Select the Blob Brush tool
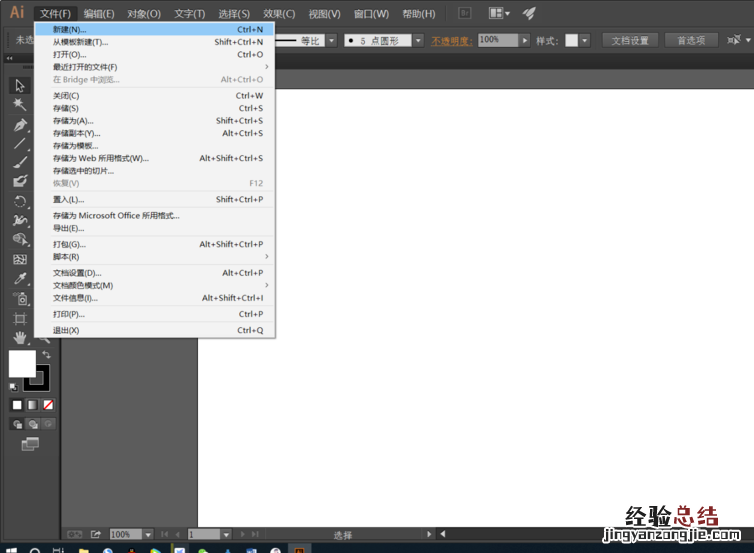Viewport: 754px width, 553px height. [x=20, y=181]
